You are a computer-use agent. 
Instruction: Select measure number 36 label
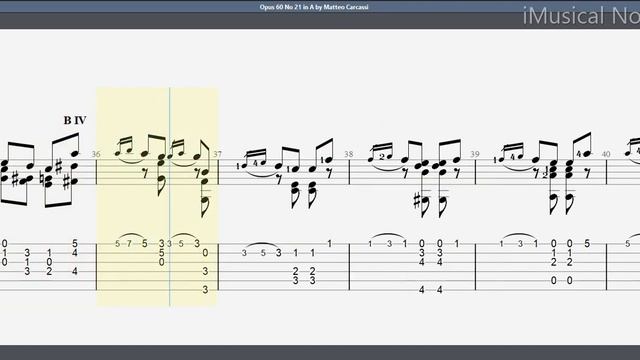click(96, 154)
